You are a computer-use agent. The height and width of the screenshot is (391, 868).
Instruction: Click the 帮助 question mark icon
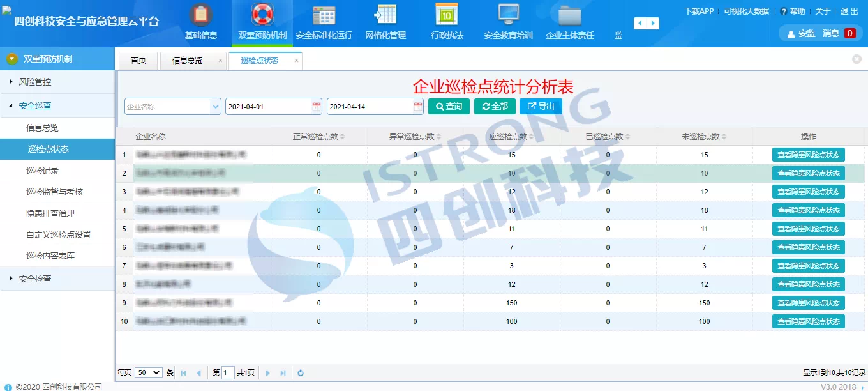tap(784, 11)
